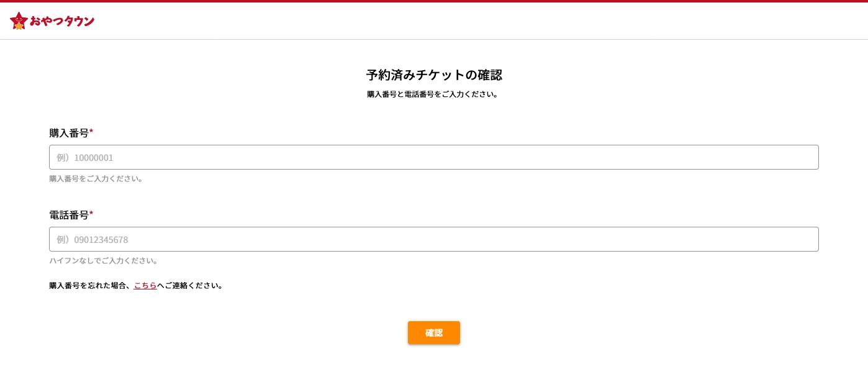Click the へご連絡ください text after the link

tap(190, 286)
